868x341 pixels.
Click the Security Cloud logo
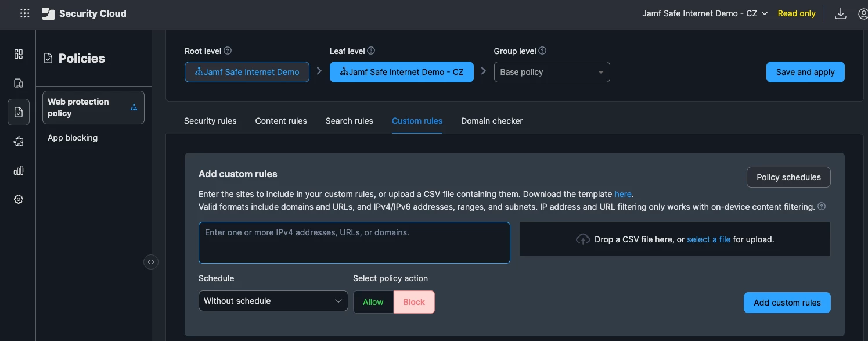[x=84, y=13]
